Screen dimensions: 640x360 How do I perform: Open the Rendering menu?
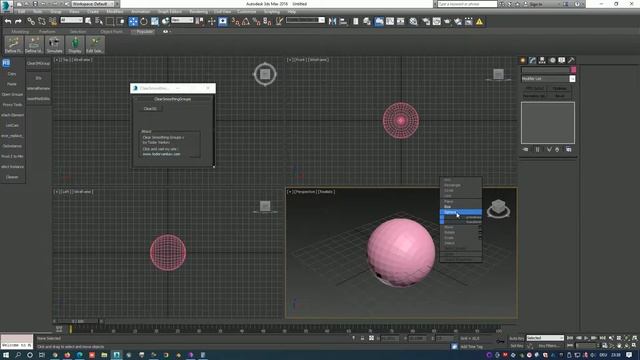[198, 12]
